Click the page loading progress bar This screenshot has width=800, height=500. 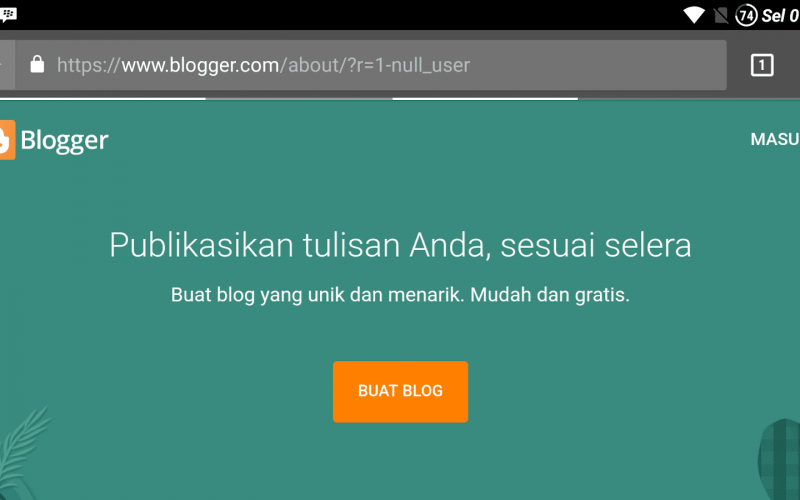(x=400, y=98)
